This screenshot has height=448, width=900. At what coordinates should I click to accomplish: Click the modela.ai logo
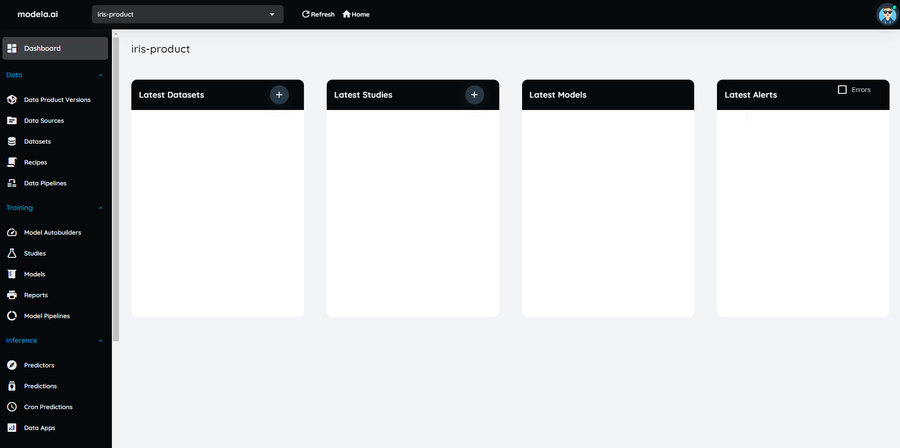tap(38, 14)
